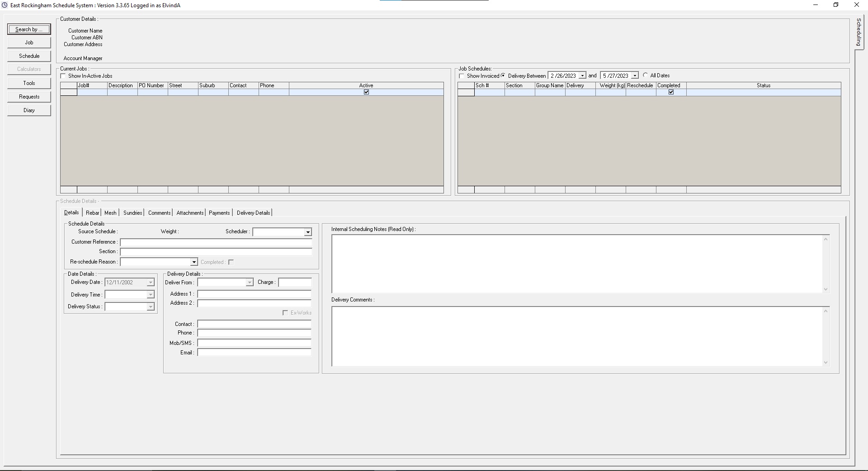
Task: Check the Ex-Works checkbox
Action: pyautogui.click(x=285, y=313)
